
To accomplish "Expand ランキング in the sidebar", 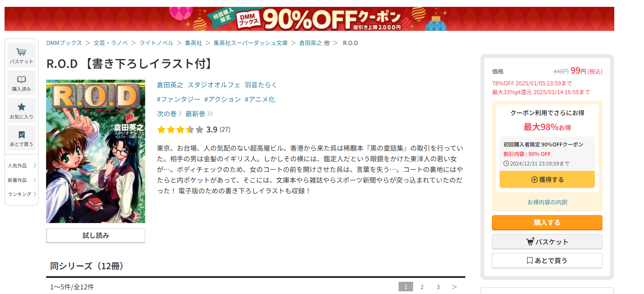I will coord(22,194).
